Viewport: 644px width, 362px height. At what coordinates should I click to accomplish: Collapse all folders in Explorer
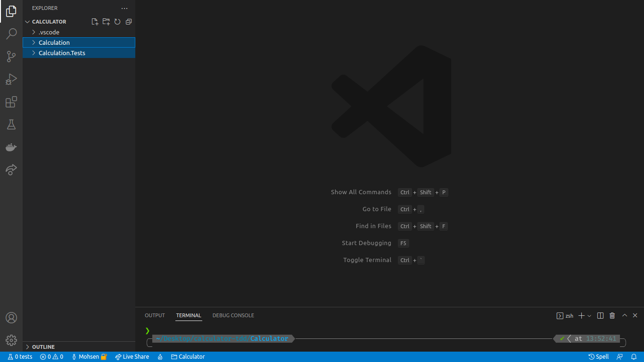point(129,22)
